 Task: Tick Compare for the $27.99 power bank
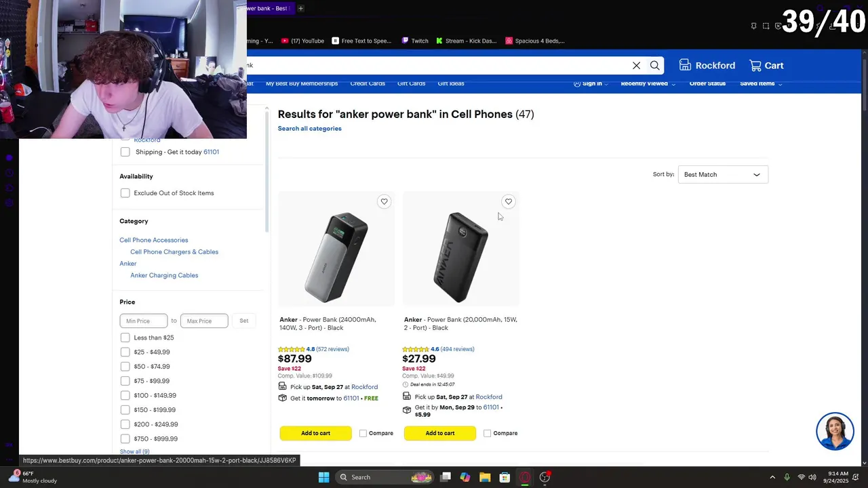[x=487, y=433]
